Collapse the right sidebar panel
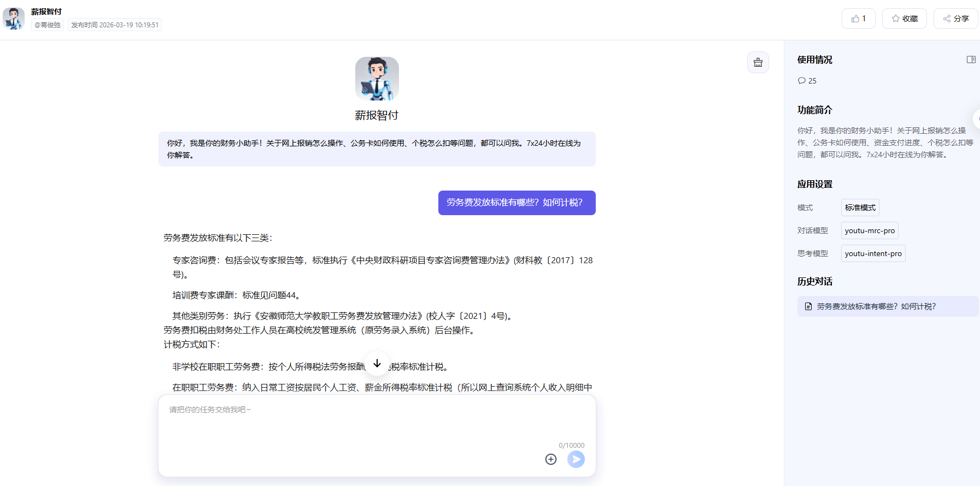This screenshot has width=980, height=486. pyautogui.click(x=971, y=60)
